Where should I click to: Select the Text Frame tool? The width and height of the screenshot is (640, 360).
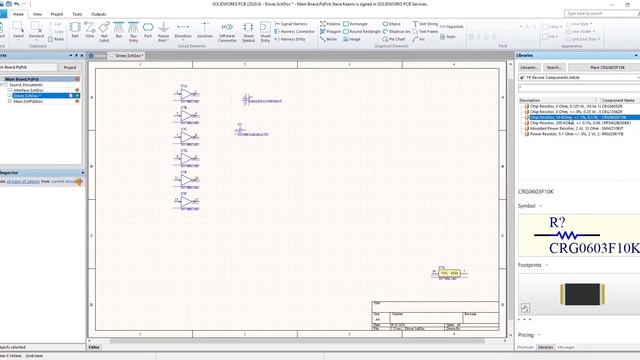click(425, 31)
